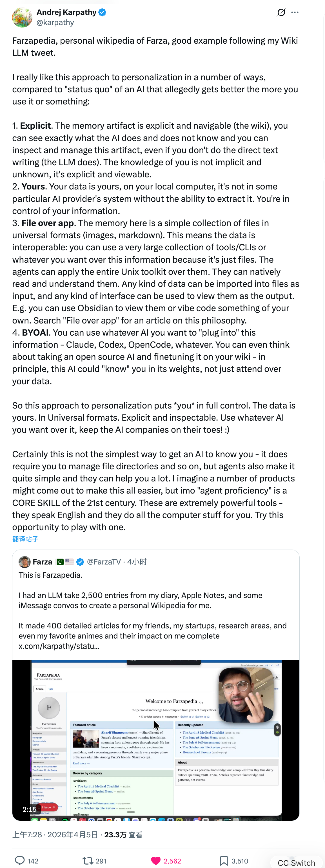Click the repost icon
This screenshot has width=325, height=868.
pyautogui.click(x=88, y=860)
